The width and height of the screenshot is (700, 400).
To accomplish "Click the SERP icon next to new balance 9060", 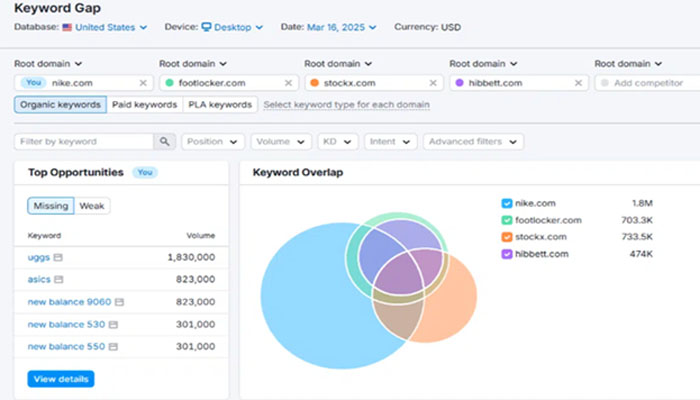I will 120,301.
